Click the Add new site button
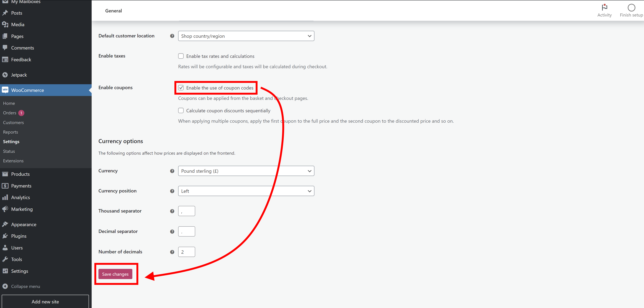This screenshot has width=644, height=308. pos(45,302)
